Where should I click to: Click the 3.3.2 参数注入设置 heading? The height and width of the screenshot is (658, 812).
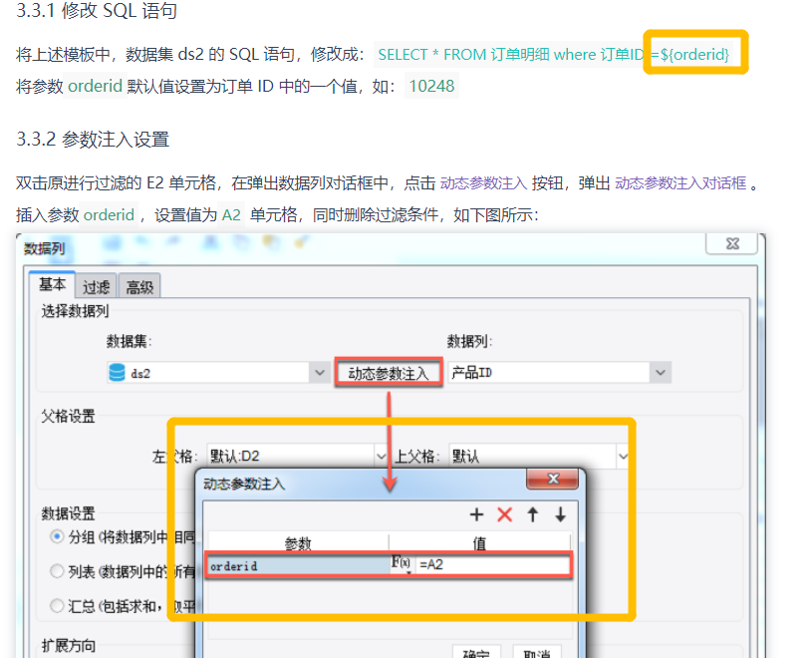coord(93,140)
